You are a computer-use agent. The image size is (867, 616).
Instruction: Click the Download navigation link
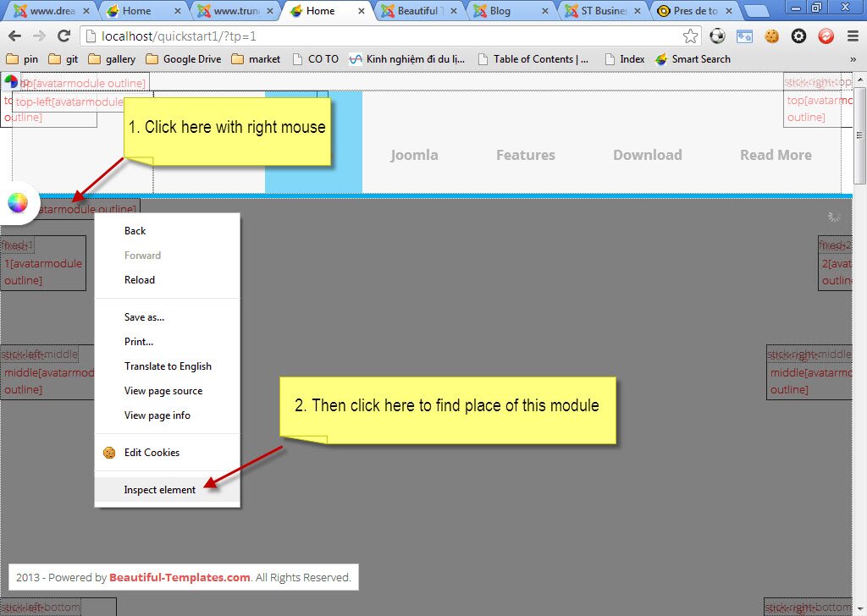pyautogui.click(x=647, y=154)
